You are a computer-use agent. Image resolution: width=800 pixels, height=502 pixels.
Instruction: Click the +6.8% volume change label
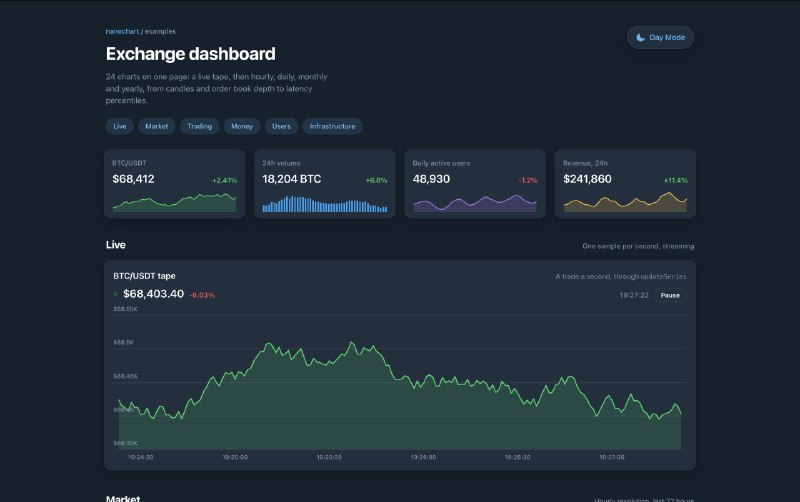pos(376,181)
